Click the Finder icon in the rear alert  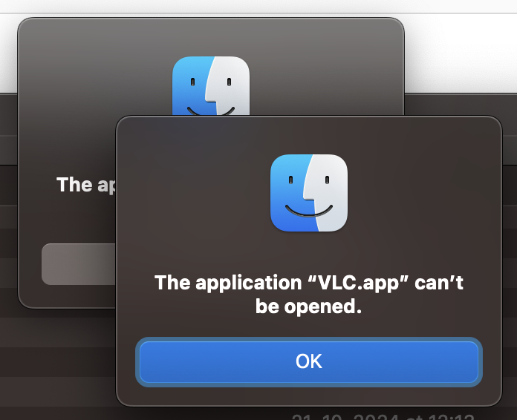click(x=211, y=86)
